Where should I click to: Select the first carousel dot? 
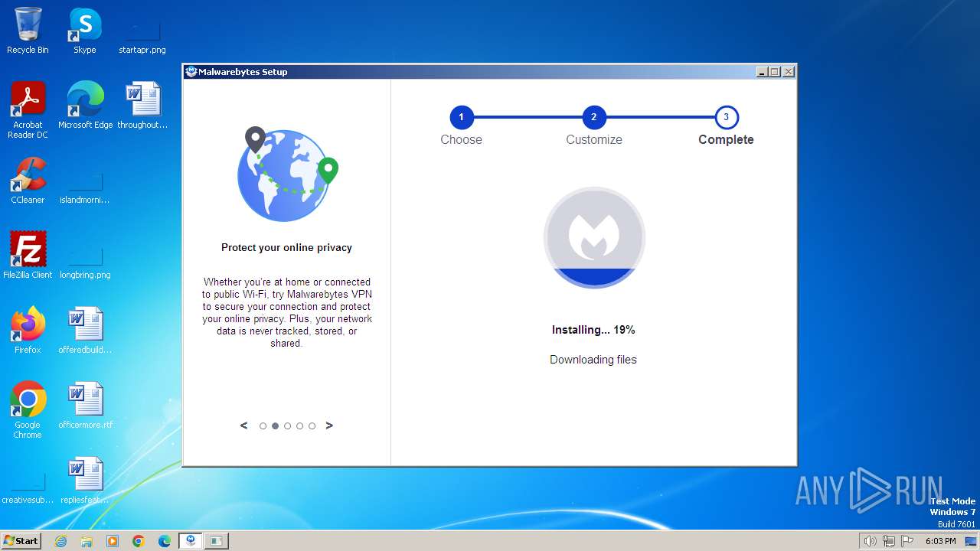[x=263, y=426]
